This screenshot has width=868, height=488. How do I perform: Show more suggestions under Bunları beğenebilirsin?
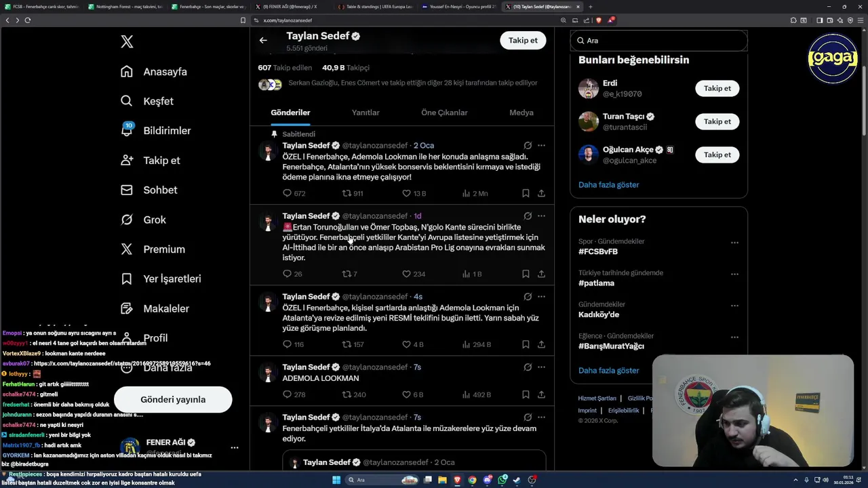click(608, 184)
